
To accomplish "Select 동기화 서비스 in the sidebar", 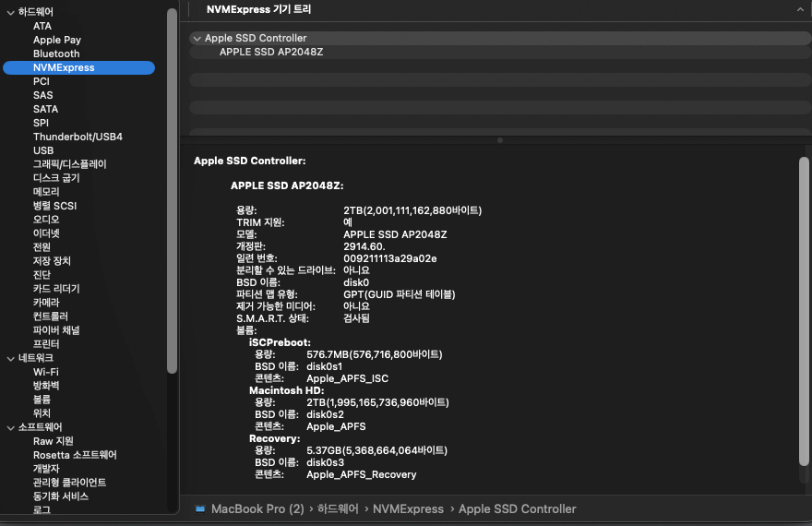I will pyautogui.click(x=61, y=496).
